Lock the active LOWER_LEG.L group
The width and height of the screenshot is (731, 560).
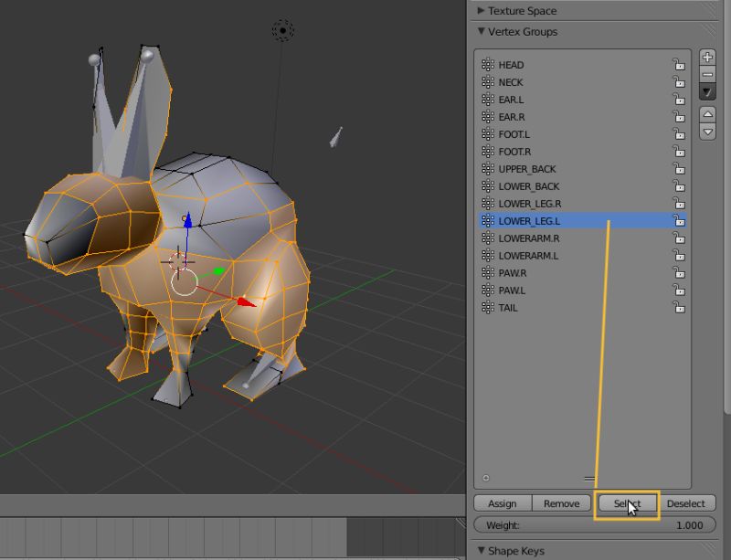pyautogui.click(x=680, y=220)
